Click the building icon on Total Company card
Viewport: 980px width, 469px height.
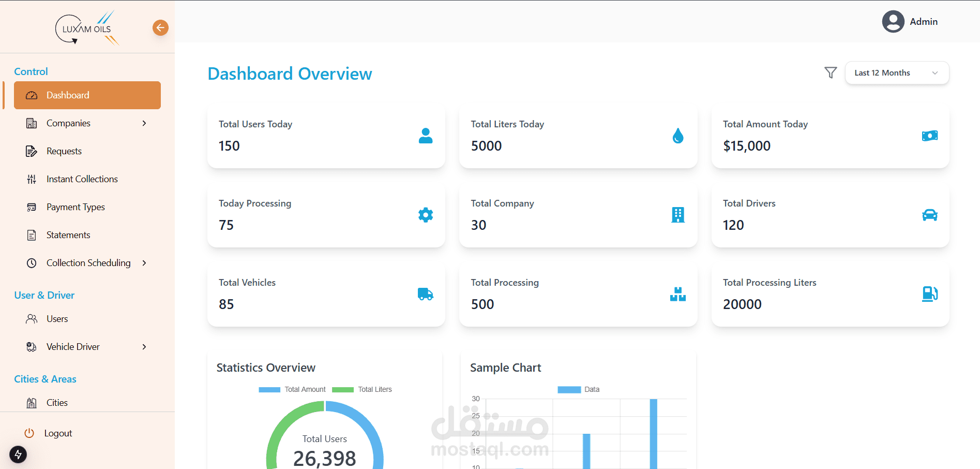click(x=678, y=215)
